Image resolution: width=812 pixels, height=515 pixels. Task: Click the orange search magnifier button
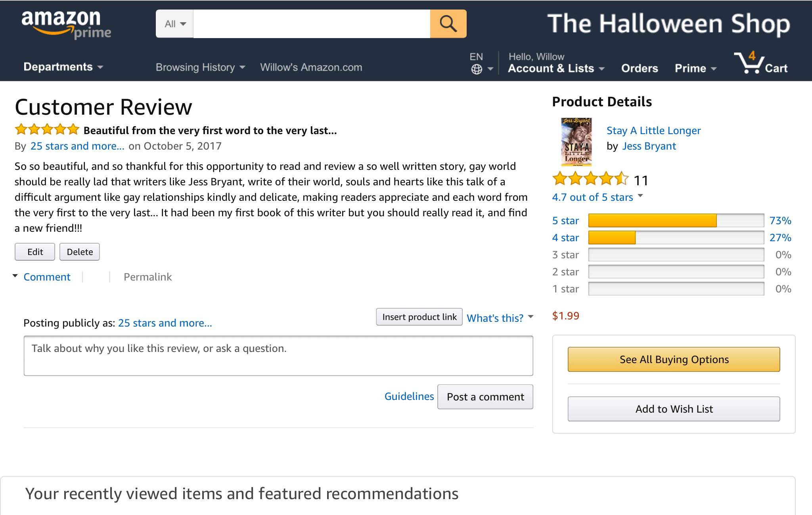448,24
